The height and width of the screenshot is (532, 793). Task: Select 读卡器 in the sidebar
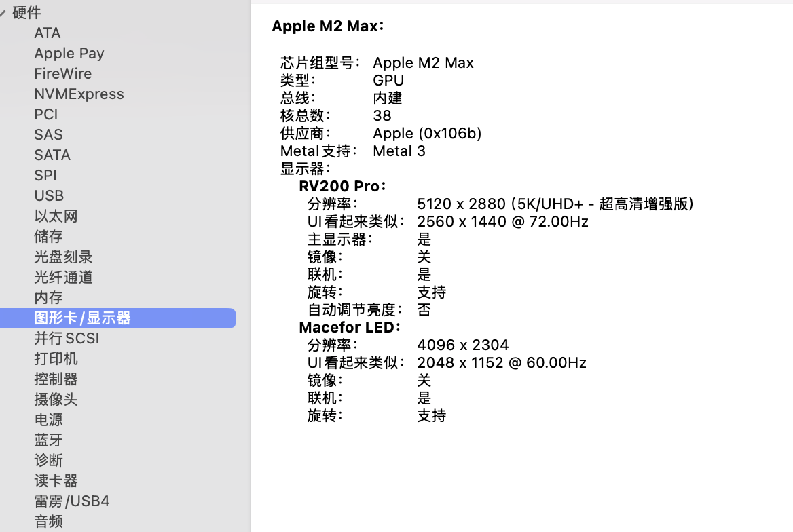[x=56, y=481]
